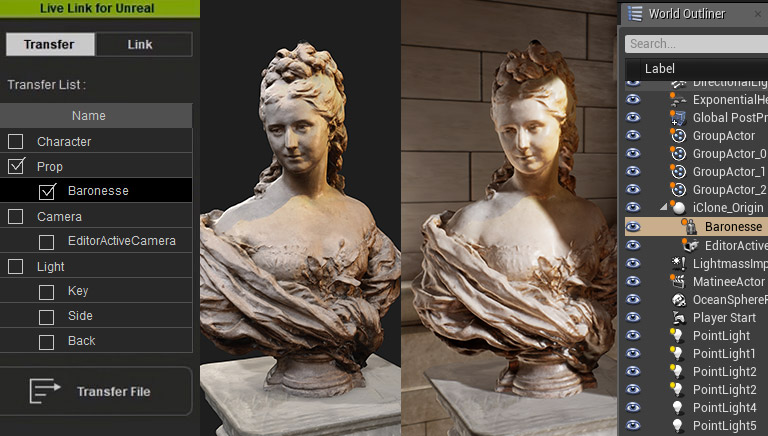Click the World Outliner Search field
The image size is (768, 436).
(696, 44)
